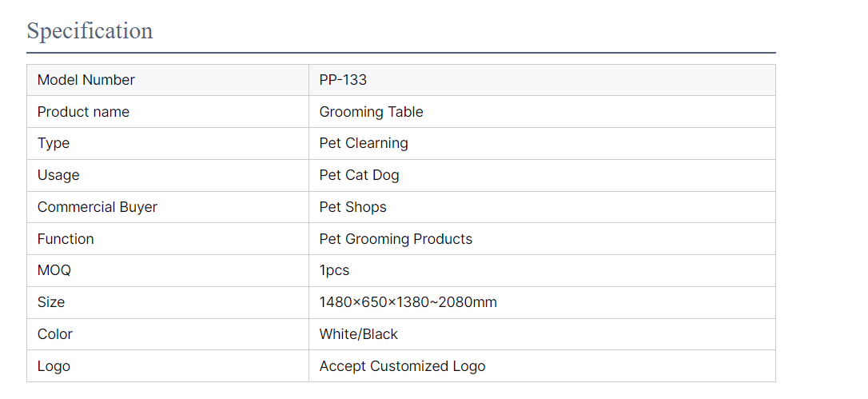Click the Pet Cat Dog value
Image resolution: width=868 pixels, height=399 pixels.
click(x=359, y=176)
